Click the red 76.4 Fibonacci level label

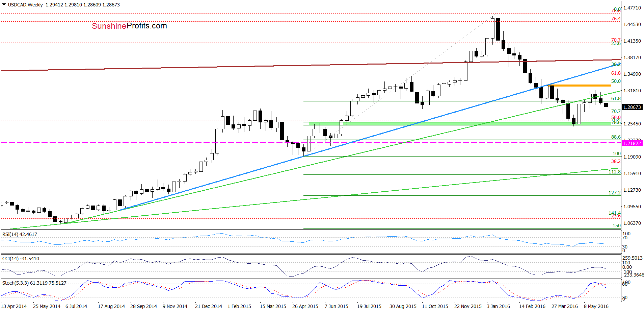point(616,19)
